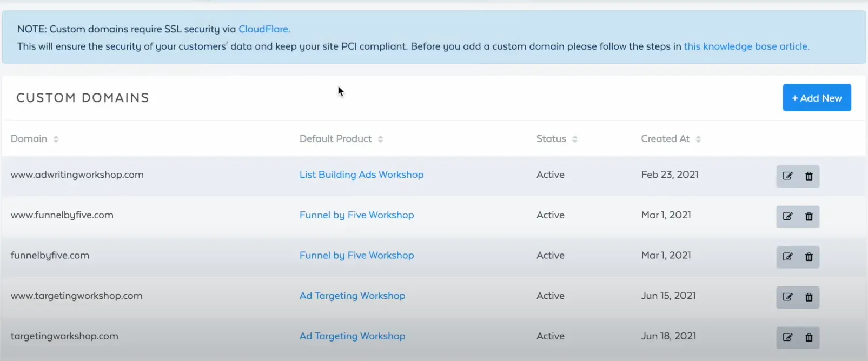Sort by Created At date
Viewport: 868px width, 361px height.
pos(671,139)
